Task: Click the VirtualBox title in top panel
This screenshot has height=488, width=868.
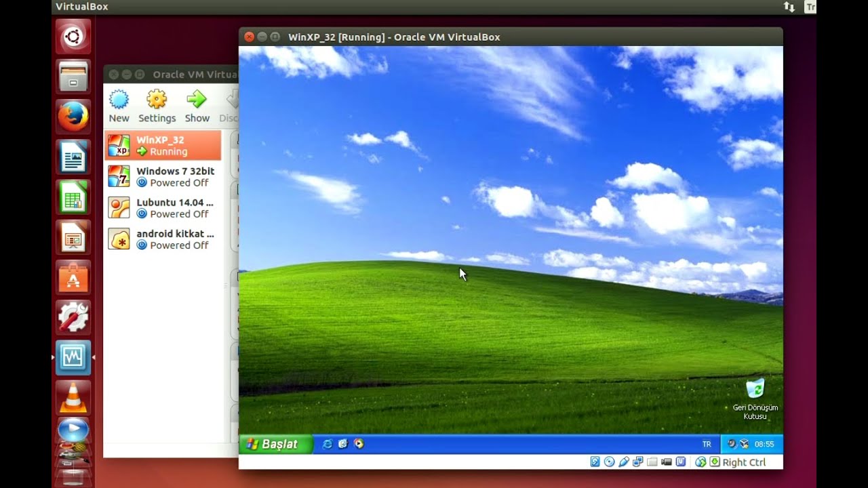Action: (81, 7)
